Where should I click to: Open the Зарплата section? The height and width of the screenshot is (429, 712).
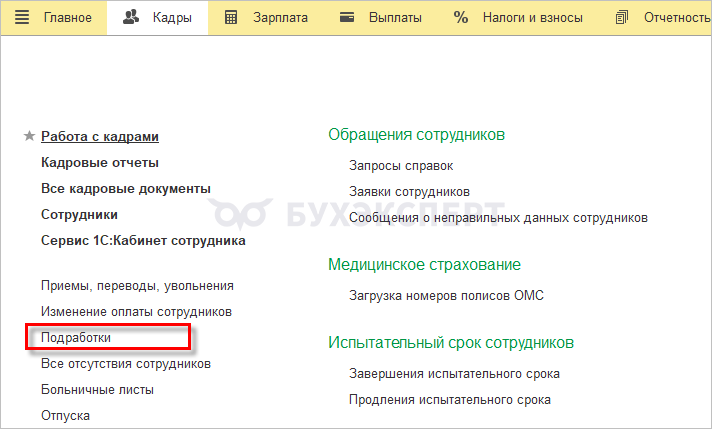tap(280, 18)
